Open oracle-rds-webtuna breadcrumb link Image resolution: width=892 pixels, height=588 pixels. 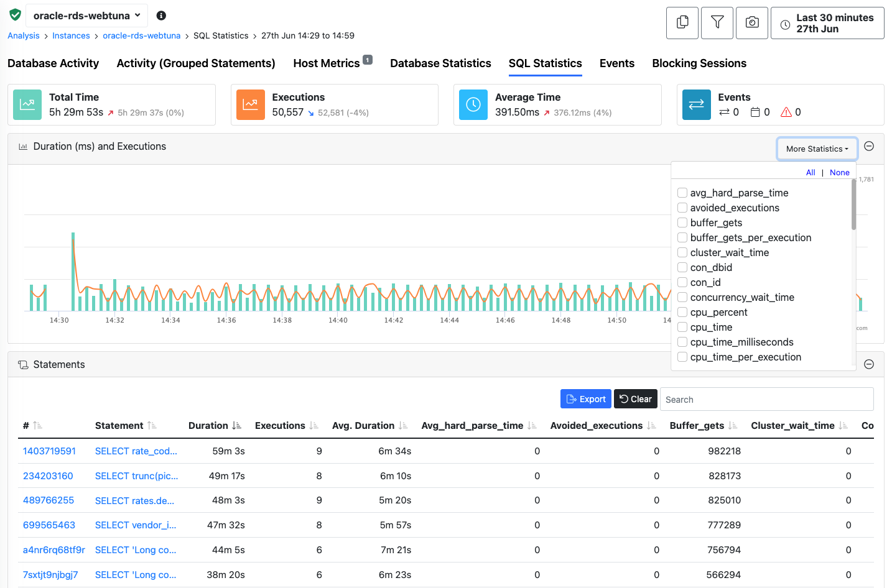point(142,35)
